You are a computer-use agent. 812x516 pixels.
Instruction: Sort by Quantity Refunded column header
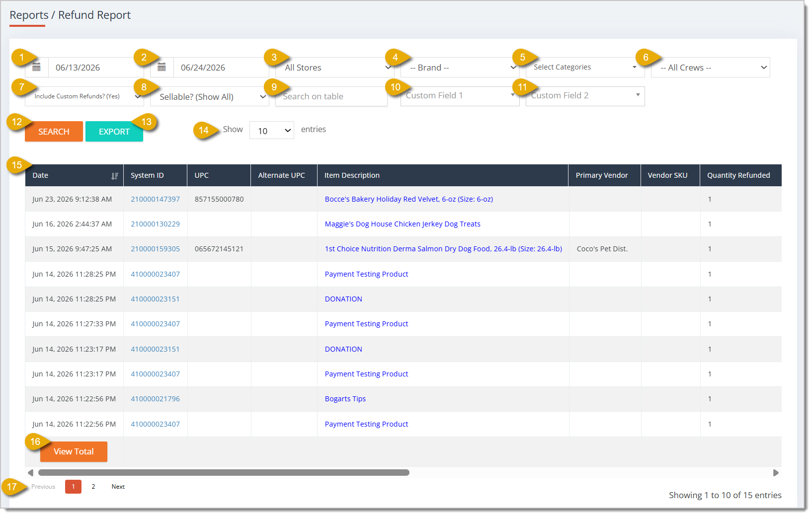tap(740, 175)
